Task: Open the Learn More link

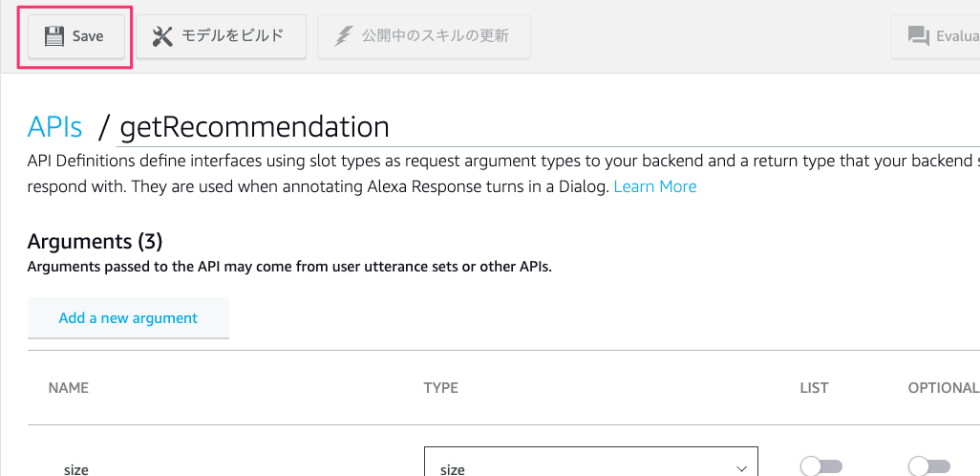Action: (x=655, y=186)
